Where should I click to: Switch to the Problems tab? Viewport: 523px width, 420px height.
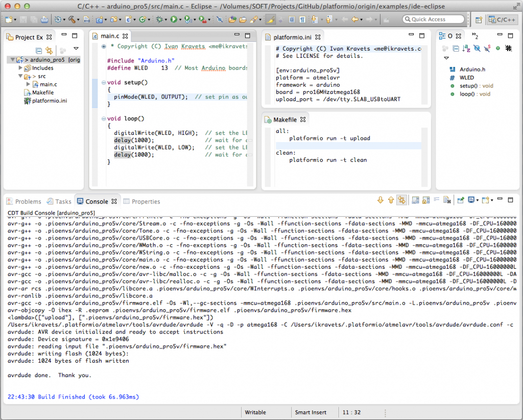[x=24, y=201]
